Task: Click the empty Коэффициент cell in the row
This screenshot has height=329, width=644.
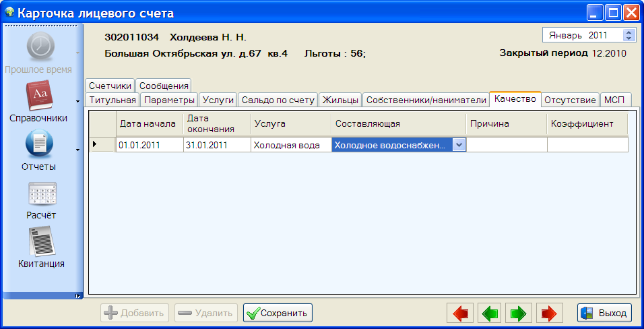Action: pos(587,145)
